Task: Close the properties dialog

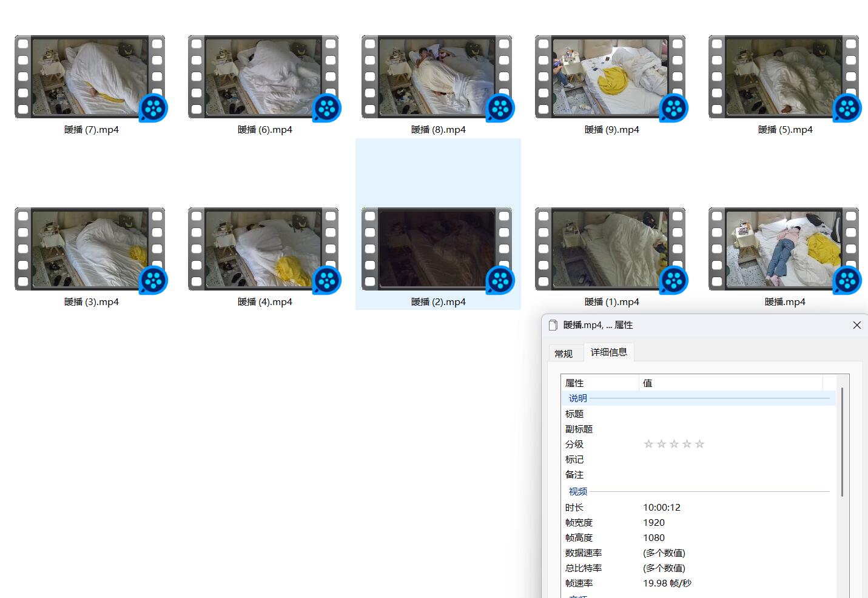Action: (856, 325)
